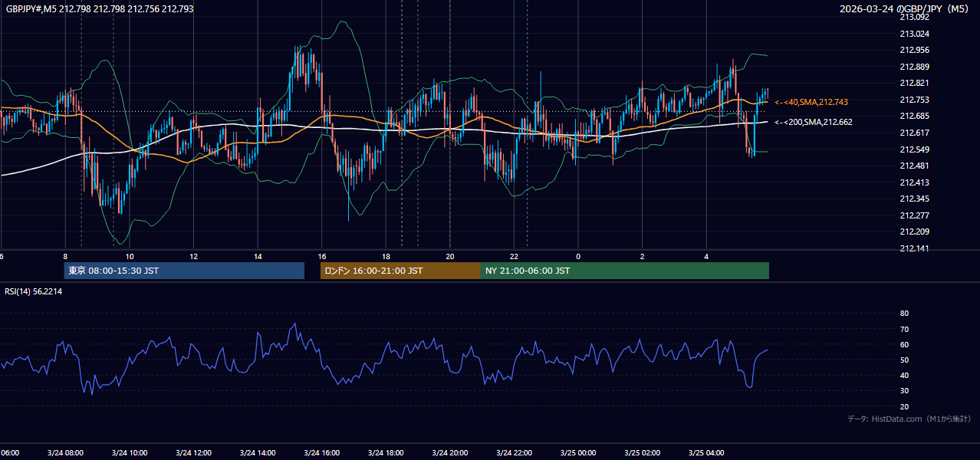
Task: Click date label 3/24 08:00
Action: click(65, 453)
